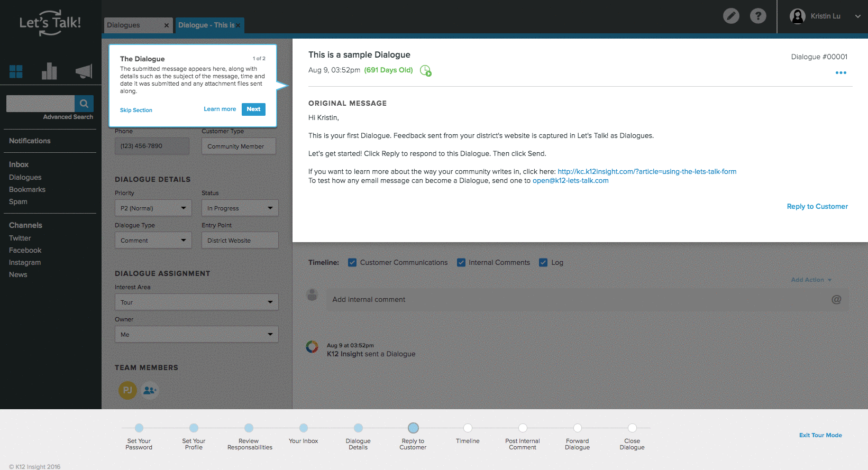Click the add team members icon
This screenshot has height=470, width=868.
(150, 390)
